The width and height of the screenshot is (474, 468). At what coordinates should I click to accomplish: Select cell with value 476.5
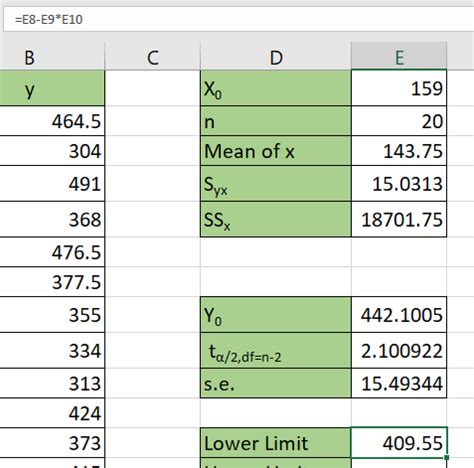(52, 252)
